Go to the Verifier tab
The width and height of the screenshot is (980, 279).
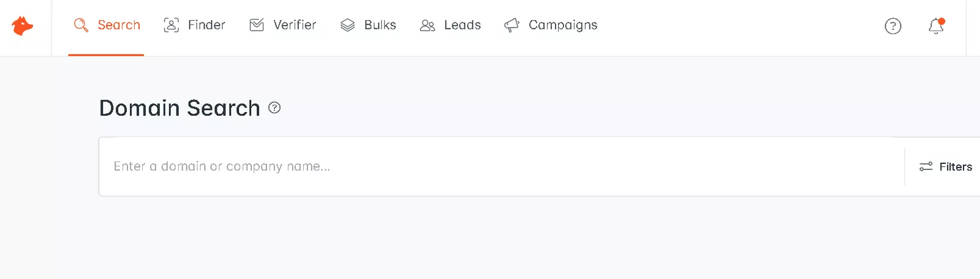point(283,25)
